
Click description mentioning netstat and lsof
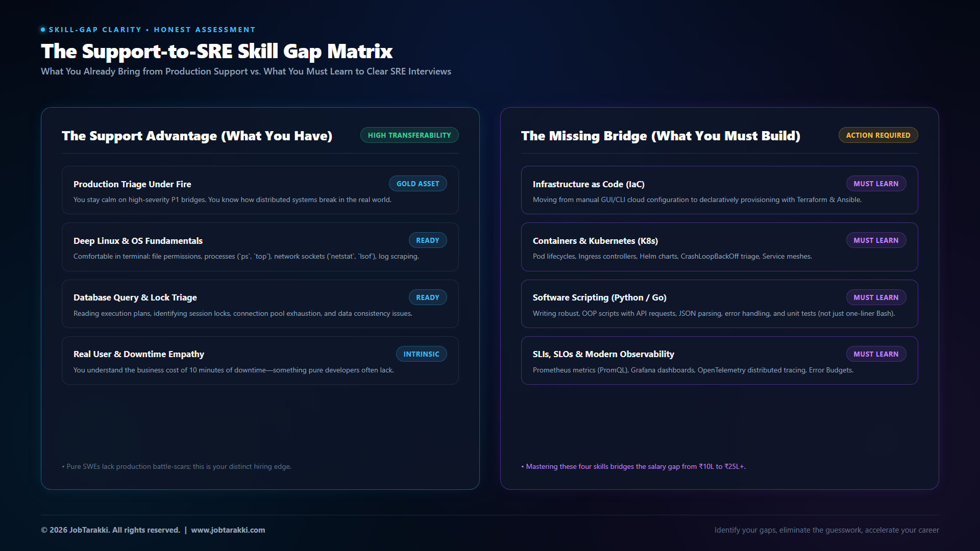click(x=246, y=256)
